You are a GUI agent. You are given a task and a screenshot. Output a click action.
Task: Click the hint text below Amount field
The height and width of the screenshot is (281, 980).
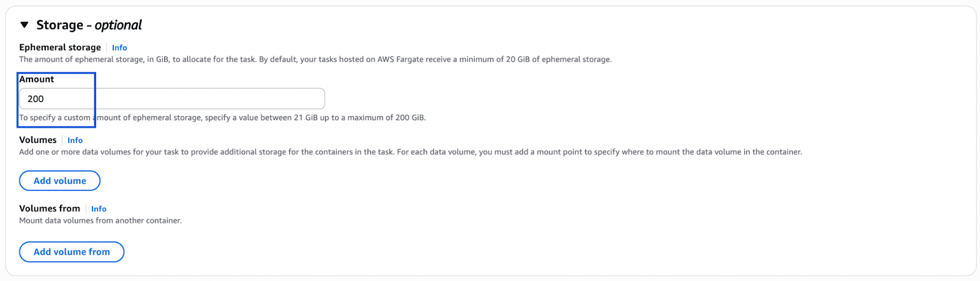tap(222, 118)
